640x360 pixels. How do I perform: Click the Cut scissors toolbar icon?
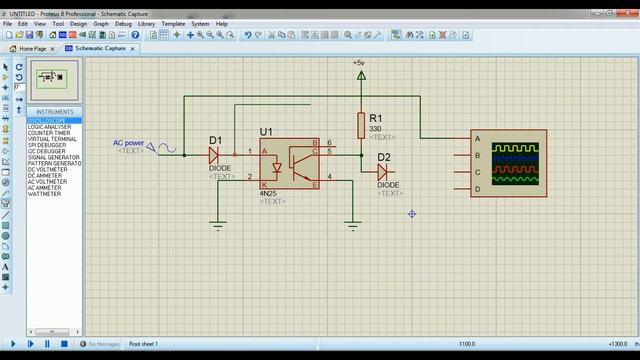pyautogui.click(x=271, y=35)
